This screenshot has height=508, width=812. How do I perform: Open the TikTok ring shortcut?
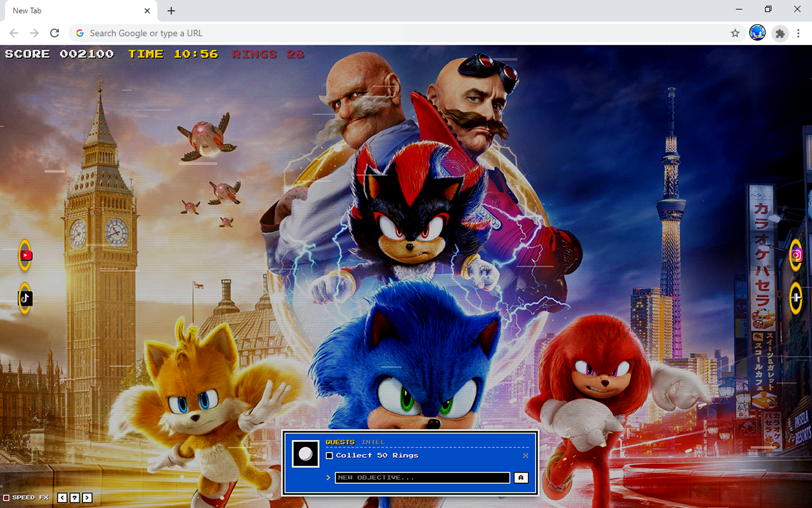coord(25,298)
